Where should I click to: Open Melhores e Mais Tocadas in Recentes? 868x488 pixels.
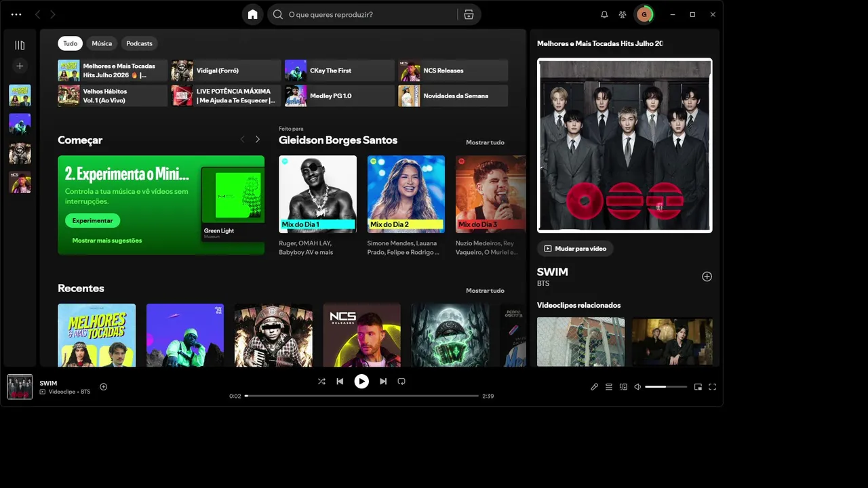(x=96, y=335)
